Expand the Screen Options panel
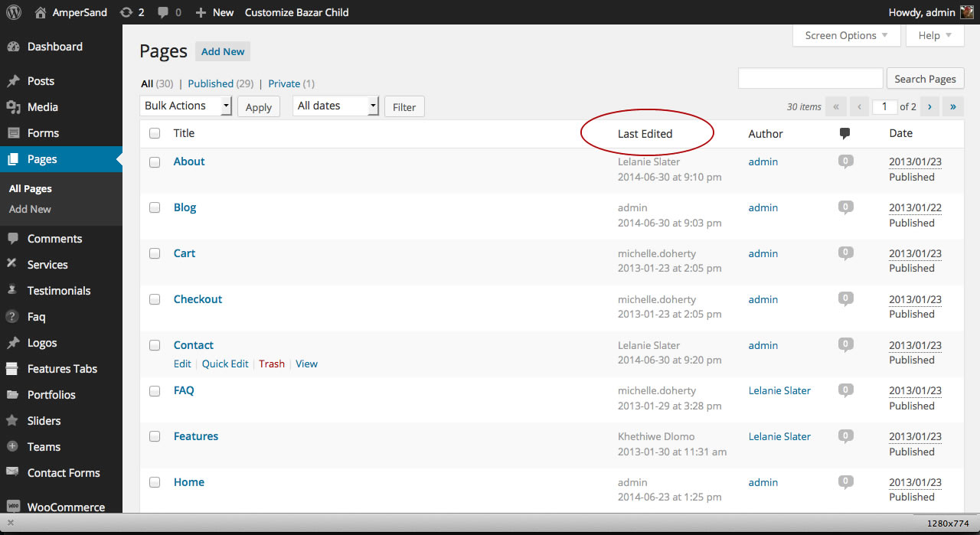The height and width of the screenshot is (535, 980). pos(846,35)
